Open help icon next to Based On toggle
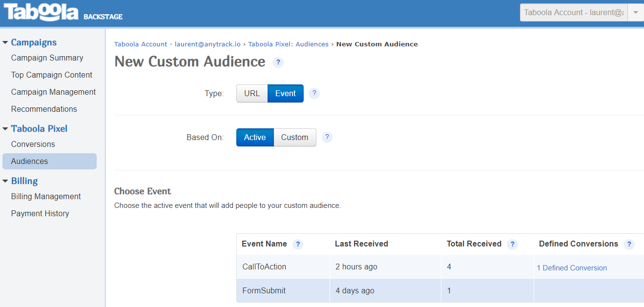The height and width of the screenshot is (307, 644). pos(327,137)
